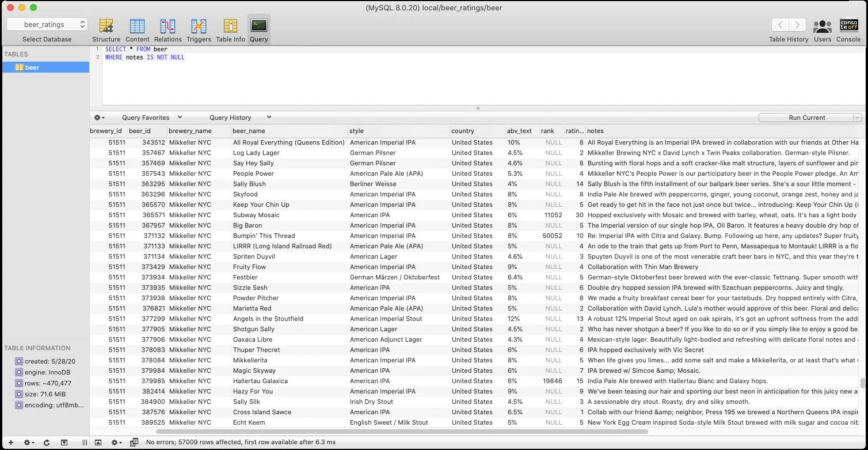Screen dimensions: 868x450
Task: Go back in Table History
Action: (x=780, y=25)
